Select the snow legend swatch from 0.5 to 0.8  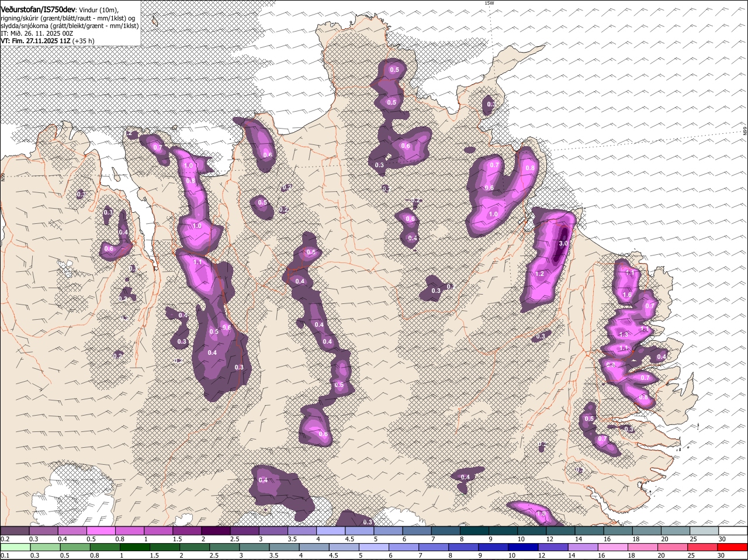click(101, 531)
